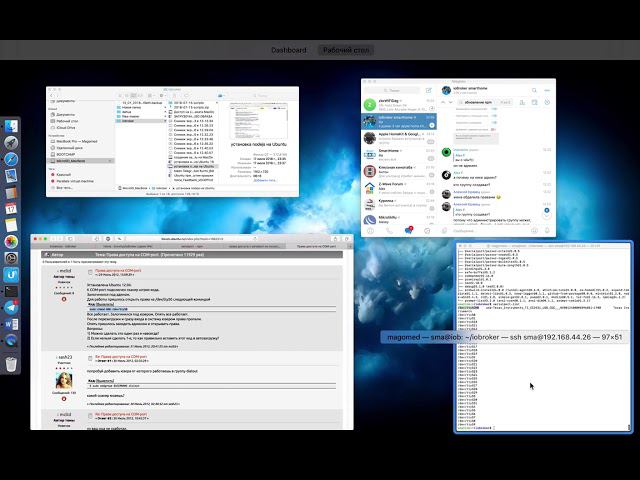640x480 pixels.
Task: Open the Trash in the Dock
Action: (11, 364)
